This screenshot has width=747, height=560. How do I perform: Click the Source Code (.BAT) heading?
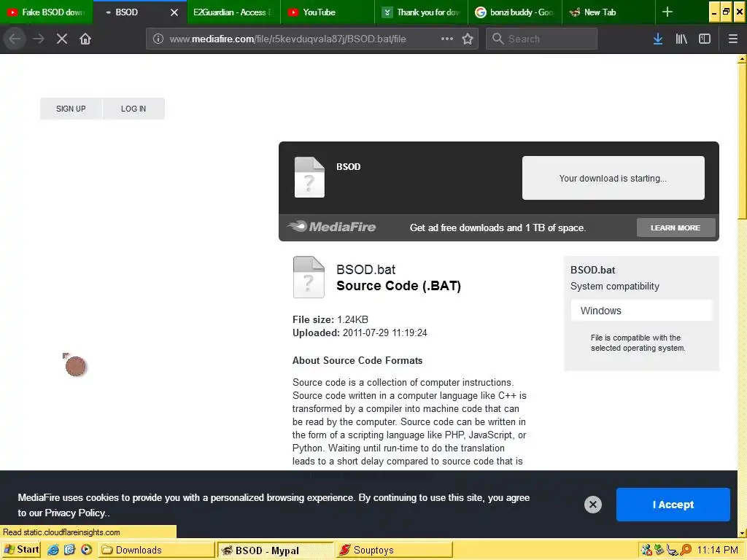click(399, 286)
